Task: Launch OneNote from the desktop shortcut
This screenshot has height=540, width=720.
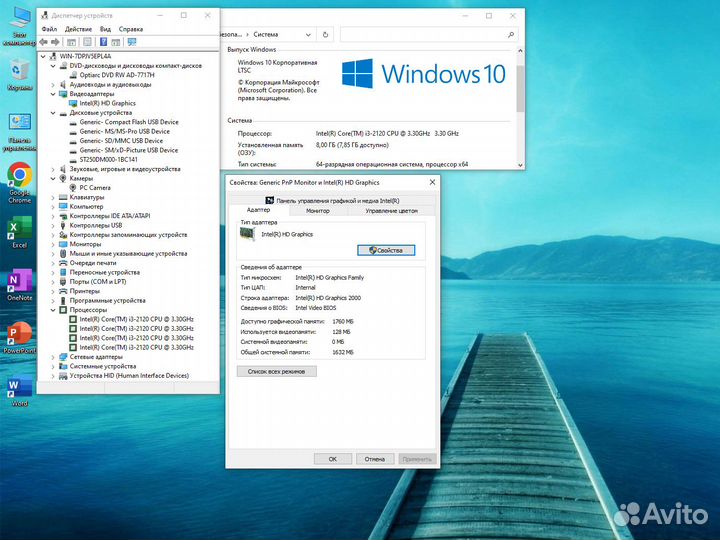Action: [x=20, y=285]
